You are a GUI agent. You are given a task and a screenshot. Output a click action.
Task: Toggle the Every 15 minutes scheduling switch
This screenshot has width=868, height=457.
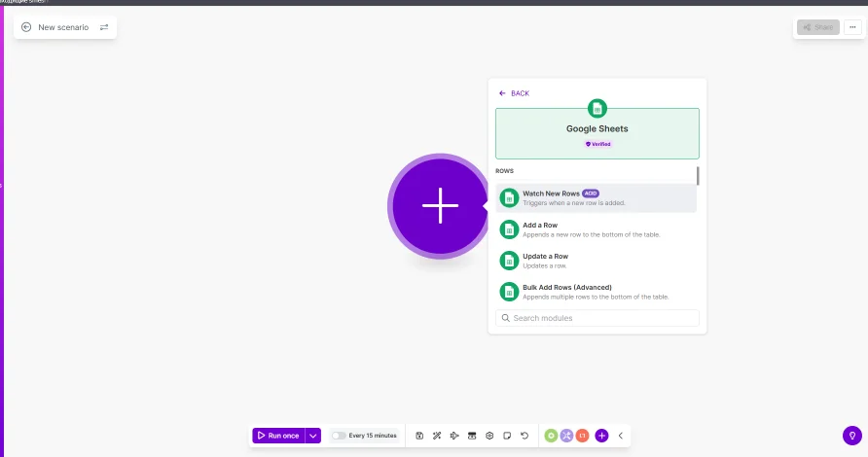click(x=339, y=436)
